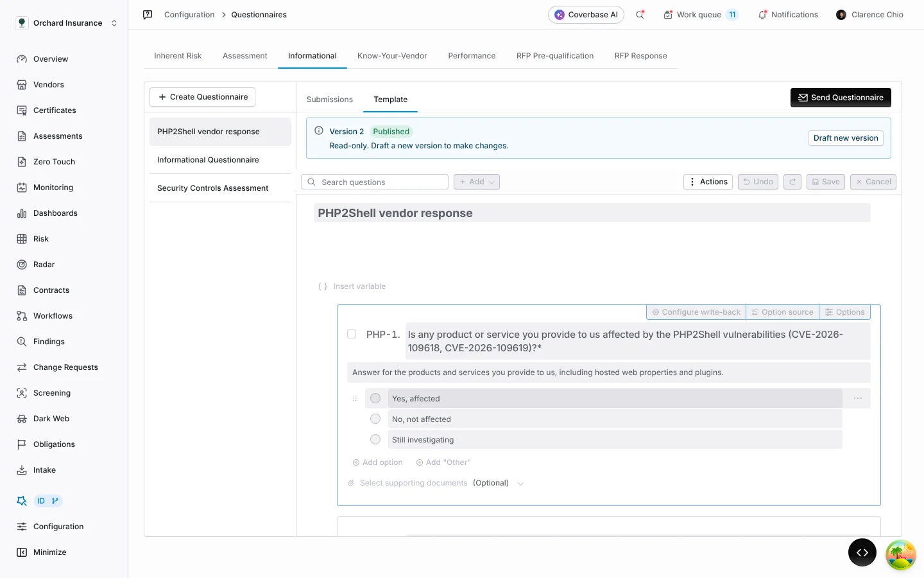Expand supporting documents dropdown
The height and width of the screenshot is (578, 924).
pos(520,484)
